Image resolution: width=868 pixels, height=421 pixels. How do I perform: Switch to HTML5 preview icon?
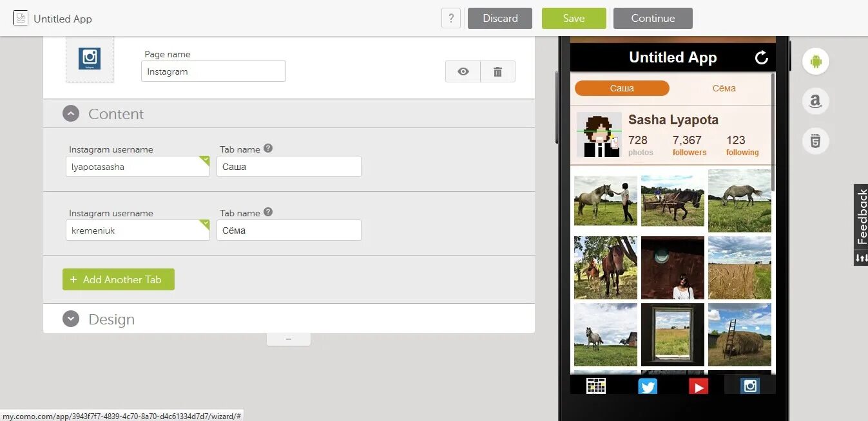coord(816,140)
